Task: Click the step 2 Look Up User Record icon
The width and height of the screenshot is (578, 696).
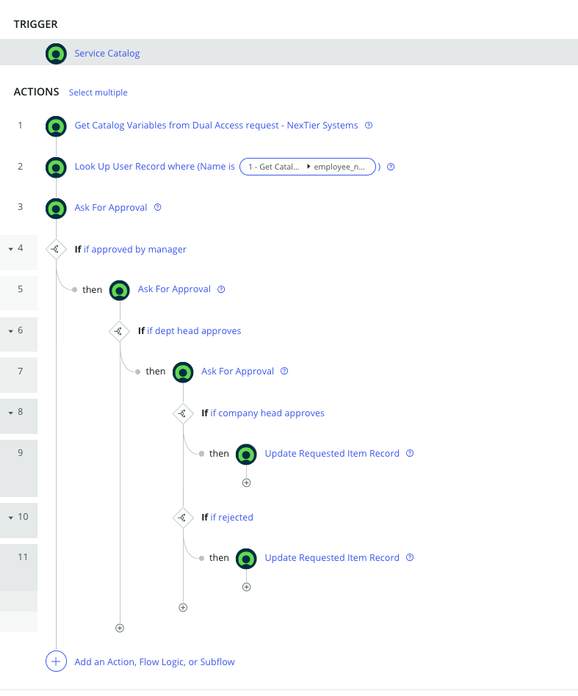Action: tap(56, 167)
